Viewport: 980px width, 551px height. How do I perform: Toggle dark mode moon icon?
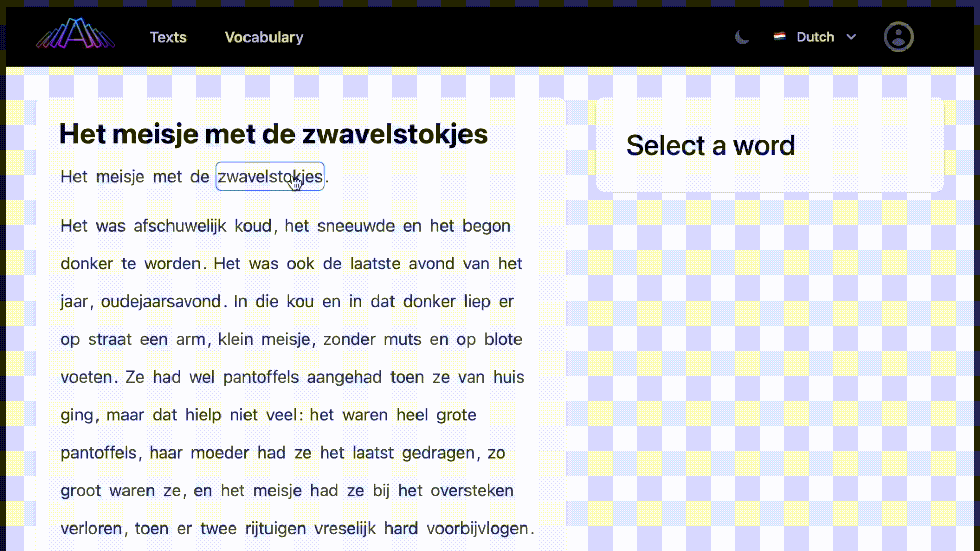tap(742, 37)
